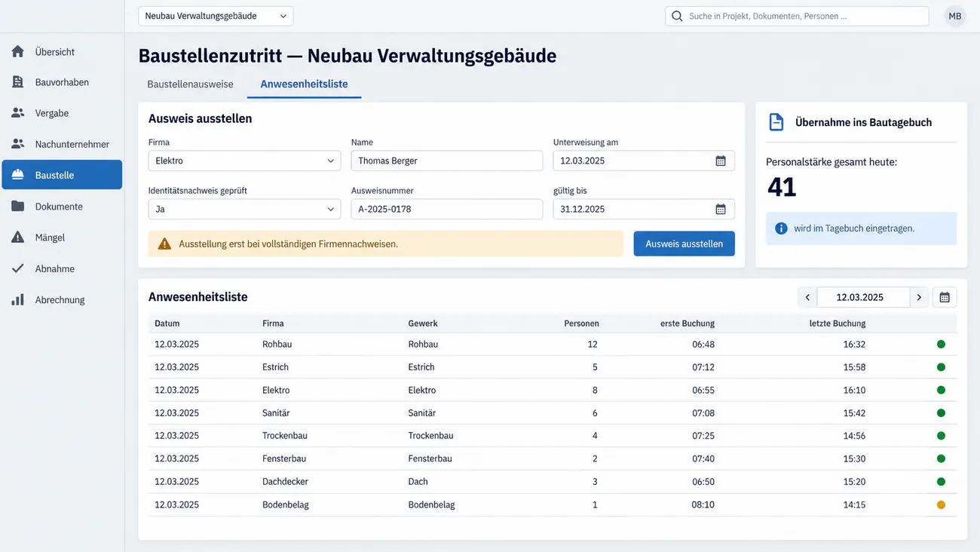Open Bauvorhaben in the sidebar
Viewport: 980px width, 552px height.
click(62, 82)
